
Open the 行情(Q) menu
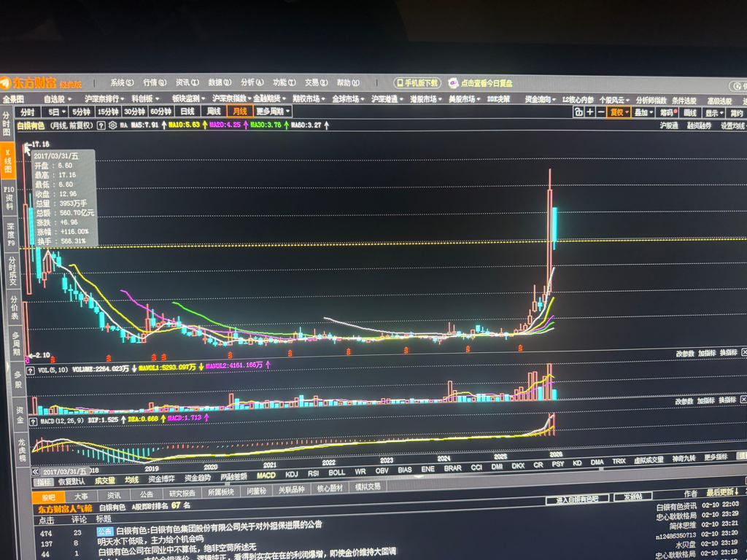(x=155, y=82)
